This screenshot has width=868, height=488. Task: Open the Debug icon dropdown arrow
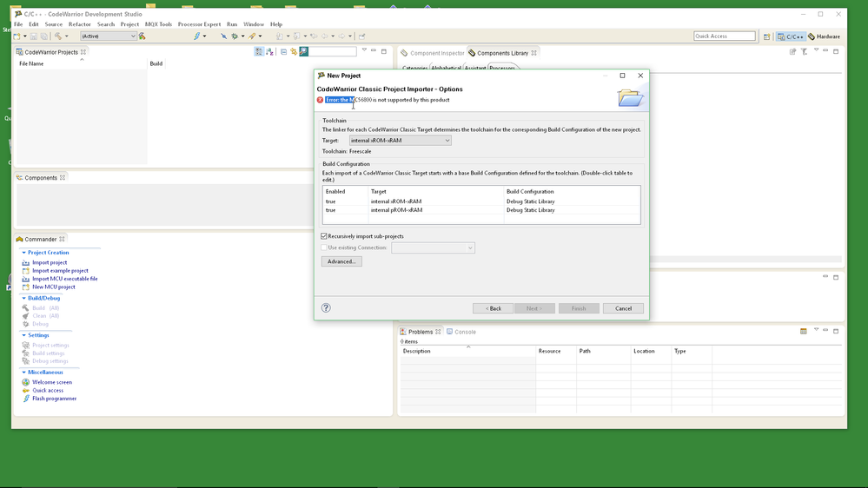(x=242, y=36)
